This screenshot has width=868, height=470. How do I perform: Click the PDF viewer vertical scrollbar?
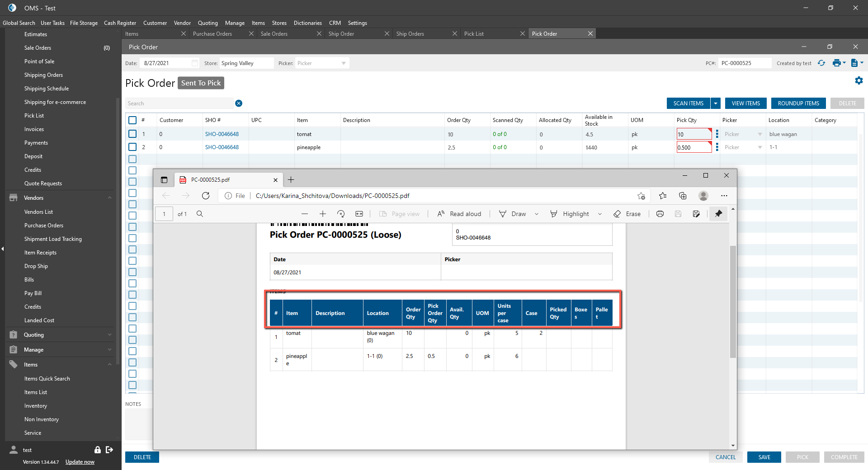tap(733, 301)
